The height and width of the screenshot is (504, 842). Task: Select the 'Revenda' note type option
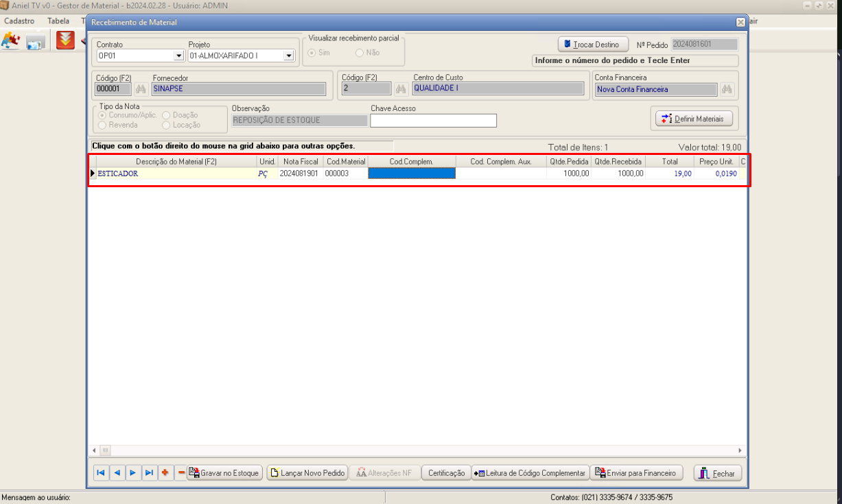(x=103, y=125)
